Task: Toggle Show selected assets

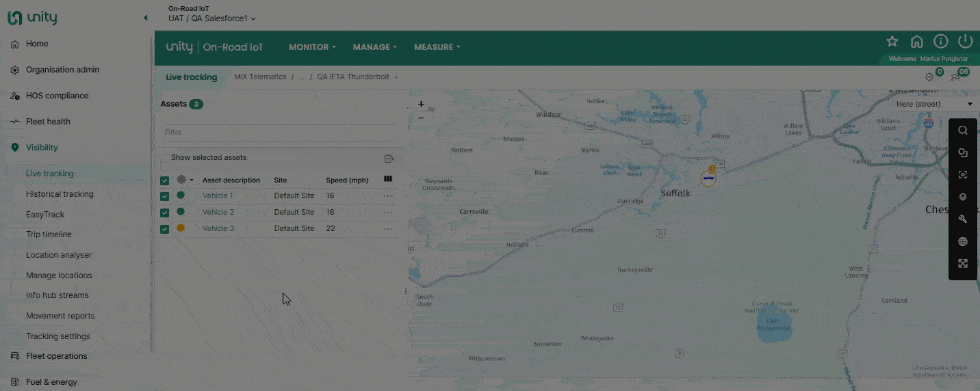Action: coord(209,158)
